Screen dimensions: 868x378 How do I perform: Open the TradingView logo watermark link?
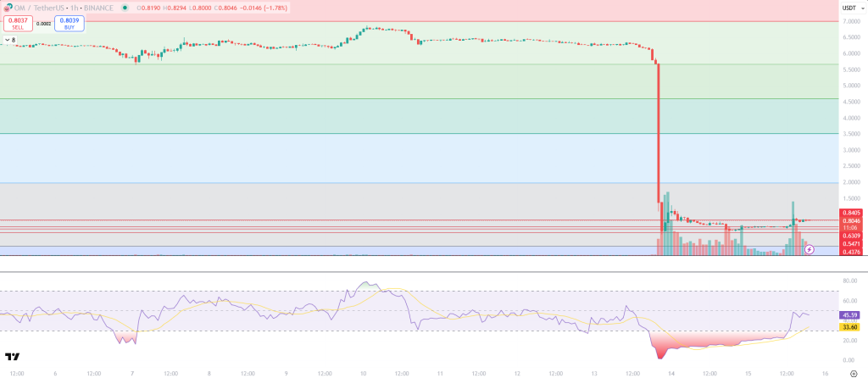coord(12,357)
